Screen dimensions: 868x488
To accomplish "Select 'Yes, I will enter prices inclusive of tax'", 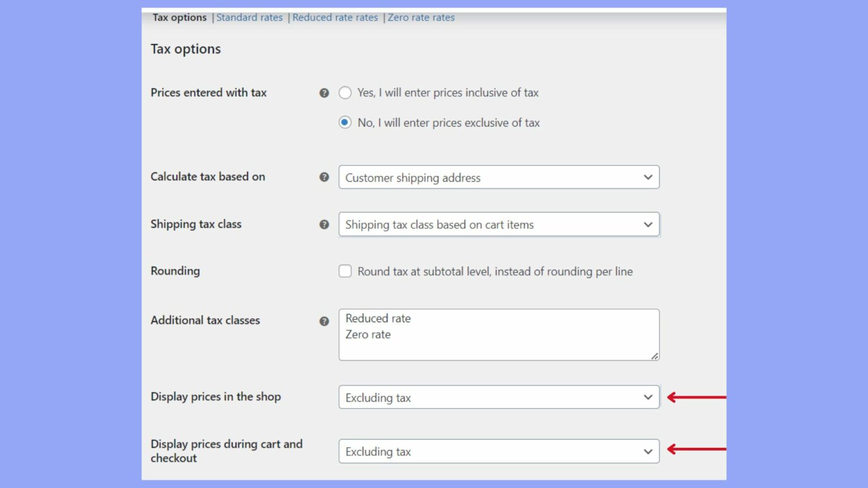I will [345, 93].
